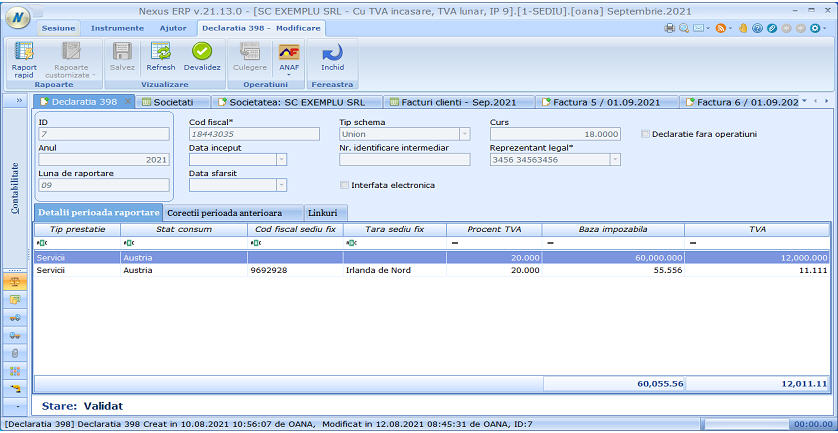
Task: Switch to the Societati document tab
Action: pos(172,102)
